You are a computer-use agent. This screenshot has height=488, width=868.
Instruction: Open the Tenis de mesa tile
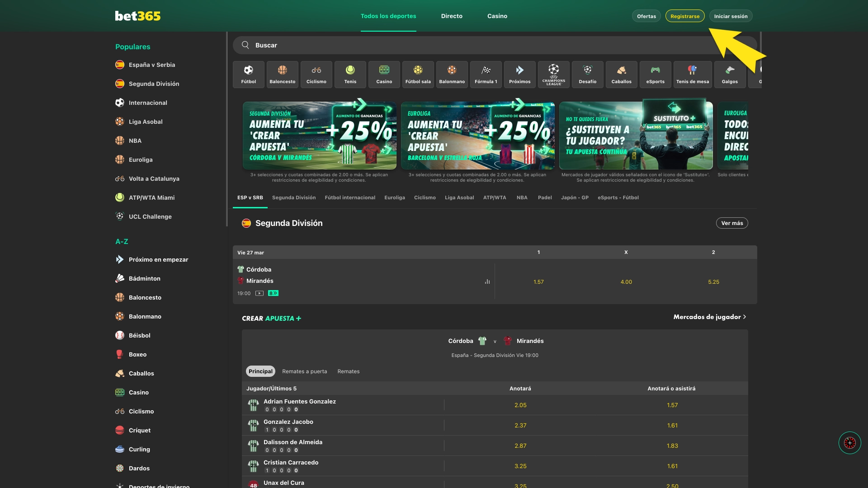pos(692,75)
